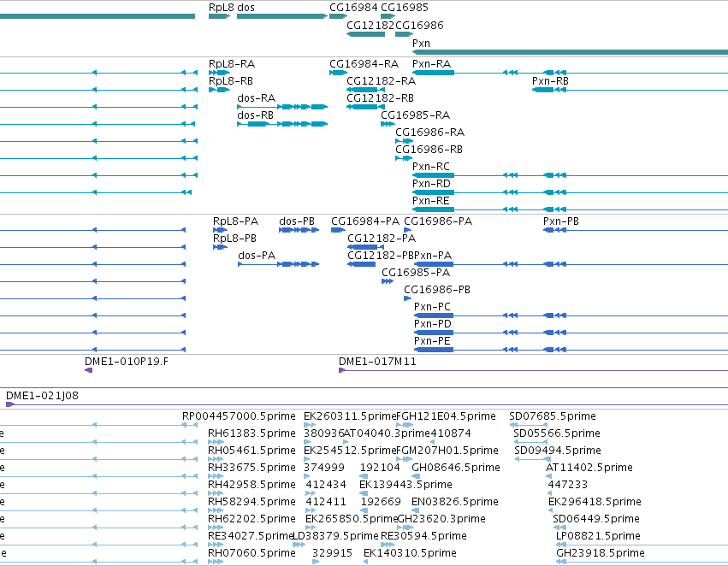
Task: Click the FGH121E04.5prime EST label
Action: (x=446, y=416)
